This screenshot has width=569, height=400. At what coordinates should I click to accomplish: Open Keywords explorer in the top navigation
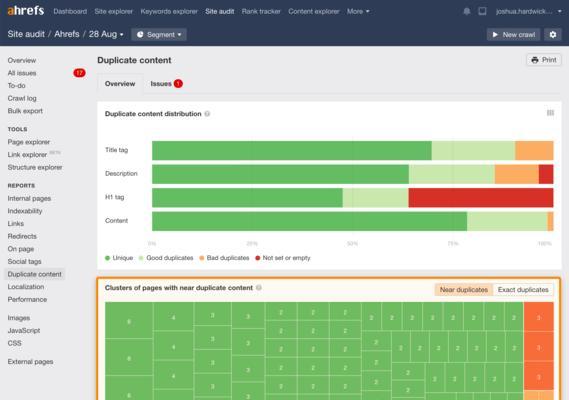(169, 11)
